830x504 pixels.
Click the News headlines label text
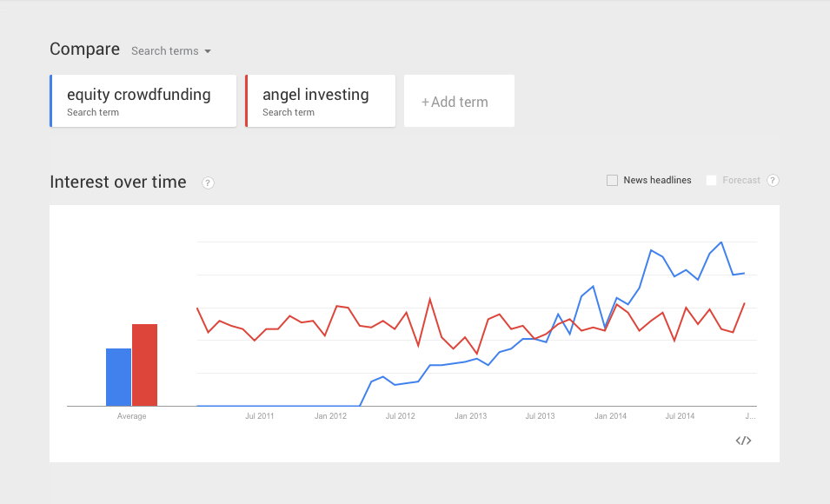click(x=657, y=180)
